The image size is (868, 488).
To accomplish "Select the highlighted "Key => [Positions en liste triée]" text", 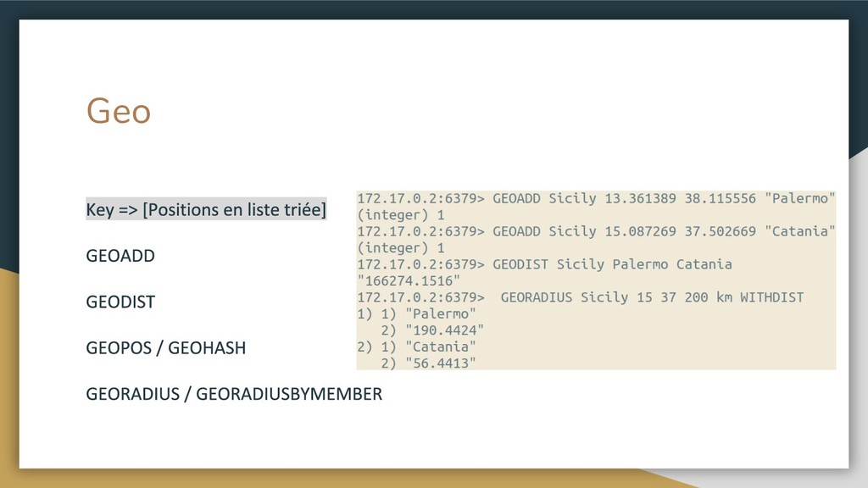I will coord(206,209).
